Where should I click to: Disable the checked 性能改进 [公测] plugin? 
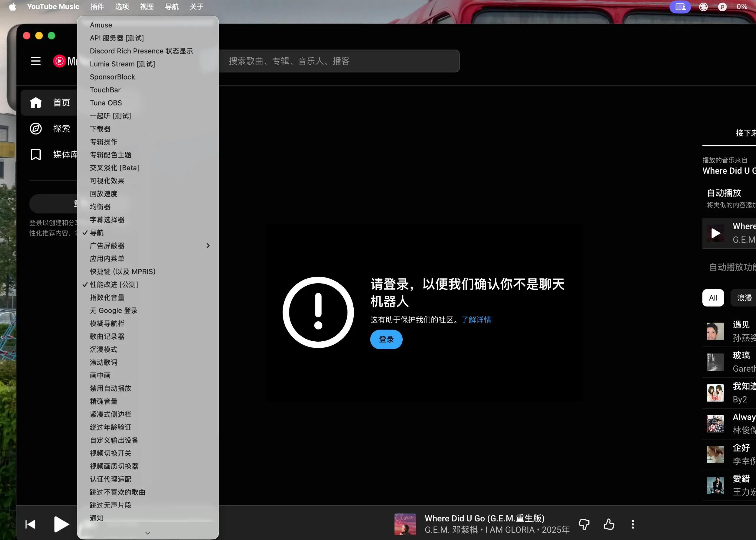click(x=148, y=285)
